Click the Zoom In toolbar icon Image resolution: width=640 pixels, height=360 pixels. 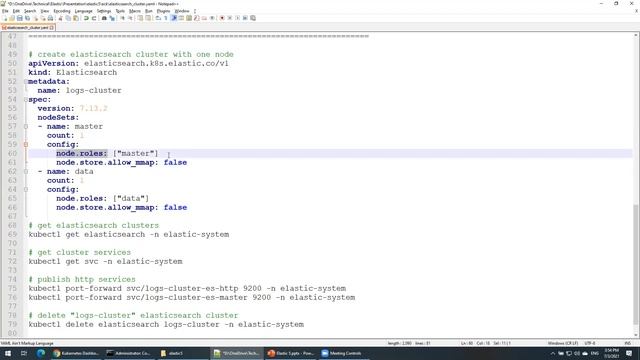pos(122,18)
